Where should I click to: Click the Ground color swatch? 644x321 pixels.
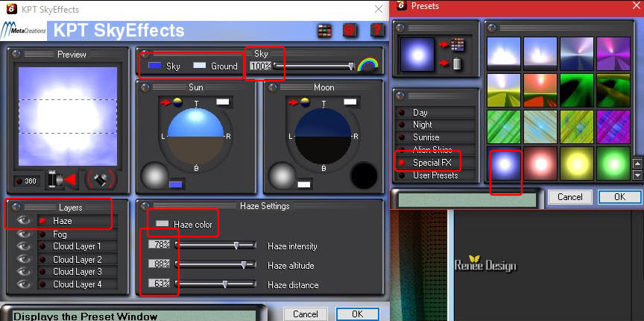[x=199, y=66]
